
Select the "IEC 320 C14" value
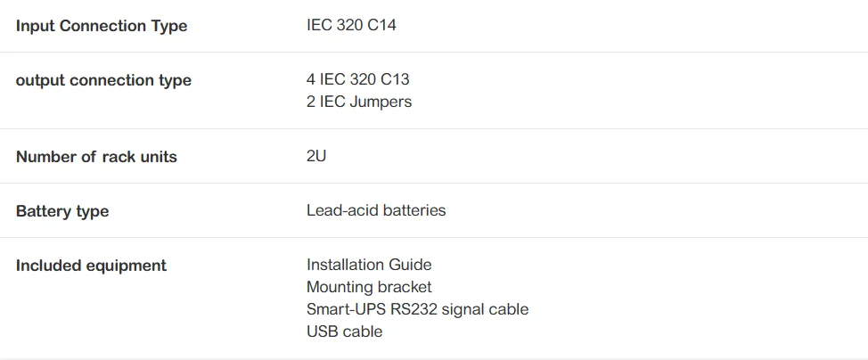click(x=351, y=25)
